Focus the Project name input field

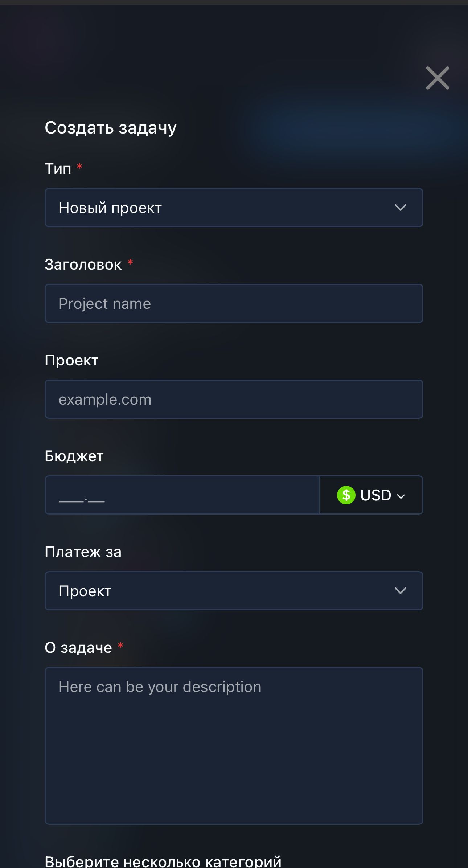pyautogui.click(x=234, y=303)
